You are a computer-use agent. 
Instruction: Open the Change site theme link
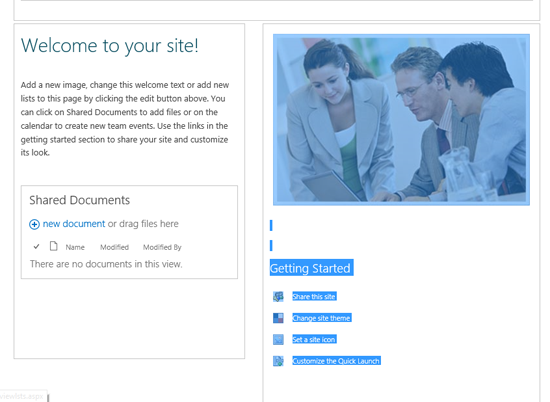pos(321,318)
